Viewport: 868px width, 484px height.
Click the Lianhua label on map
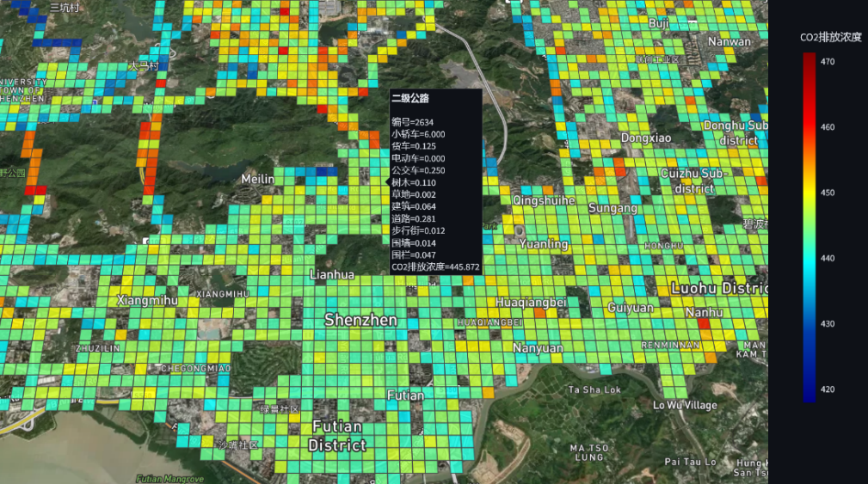(331, 274)
